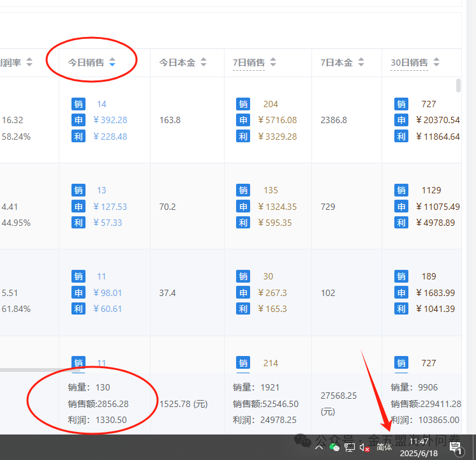Click the summary text 利润: 103865.00
Image resolution: width=476 pixels, height=460 pixels.
point(425,420)
